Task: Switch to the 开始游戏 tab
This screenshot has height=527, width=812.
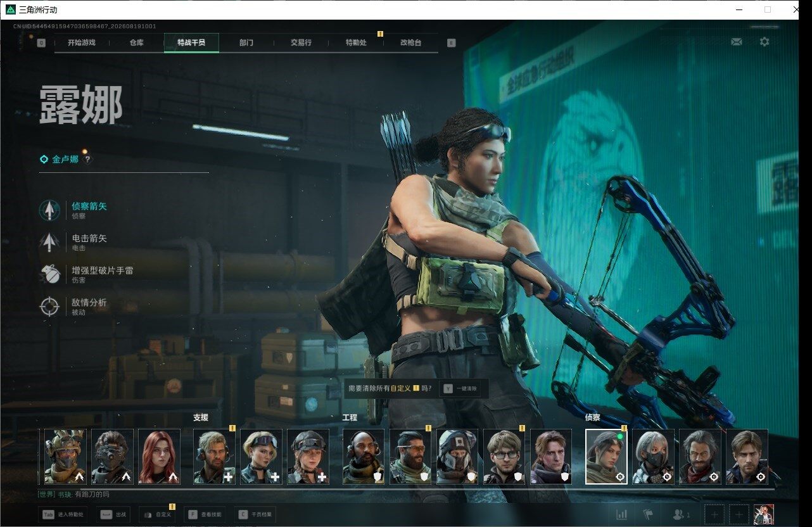Action: (82, 43)
